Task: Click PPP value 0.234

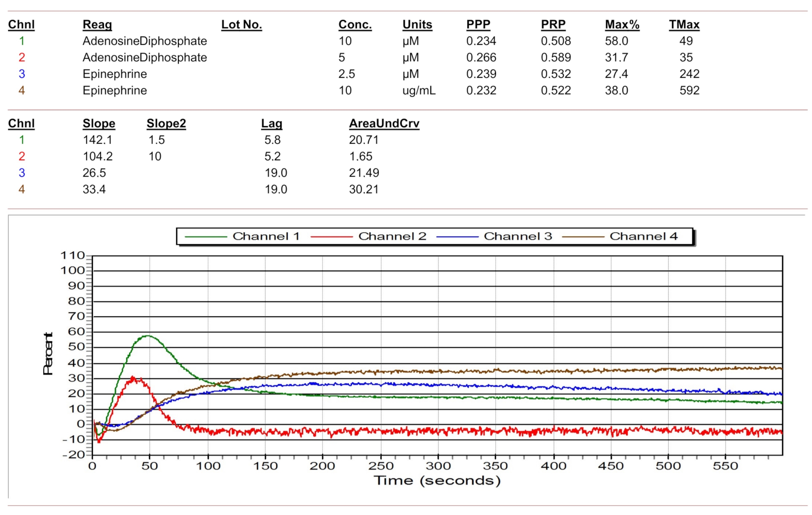Action: pyautogui.click(x=481, y=41)
